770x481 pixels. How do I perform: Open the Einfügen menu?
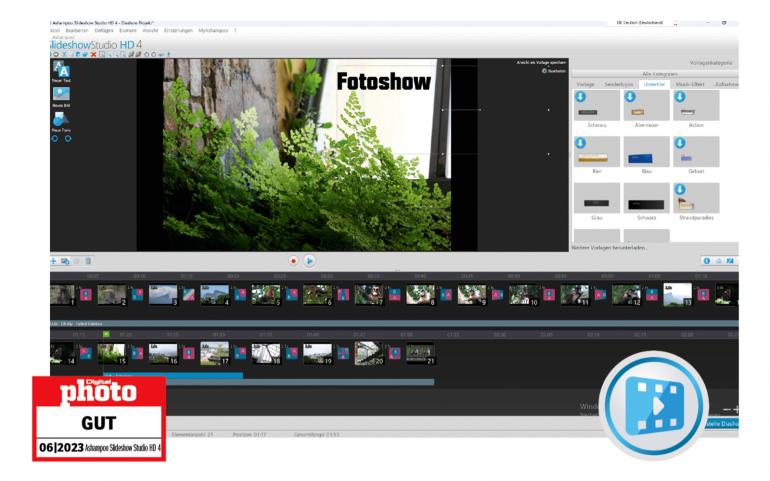coord(104,30)
